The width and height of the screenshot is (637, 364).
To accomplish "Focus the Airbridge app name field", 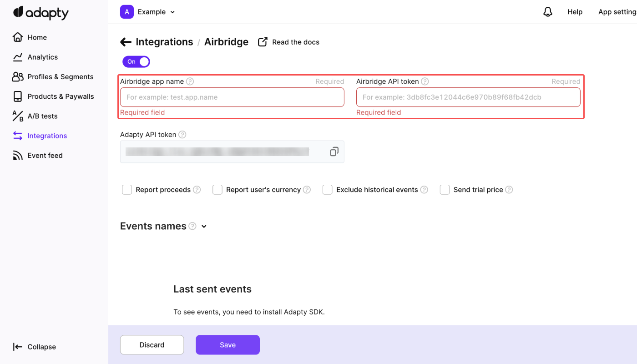I will [x=232, y=97].
